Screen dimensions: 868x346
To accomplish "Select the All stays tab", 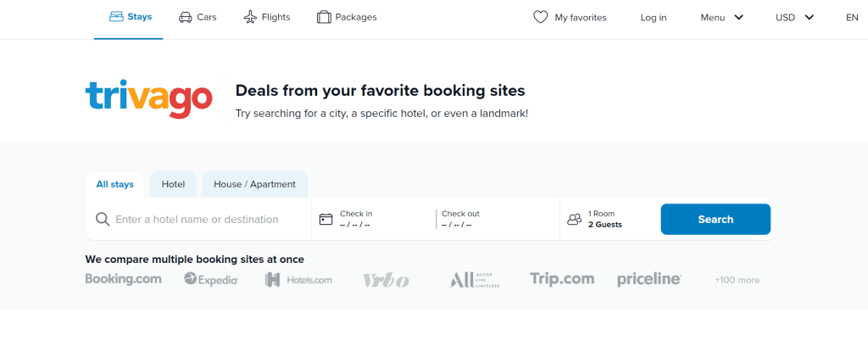I will (115, 184).
